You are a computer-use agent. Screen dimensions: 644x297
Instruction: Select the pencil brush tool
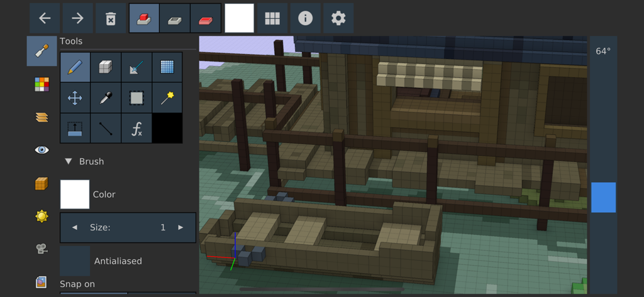point(75,67)
